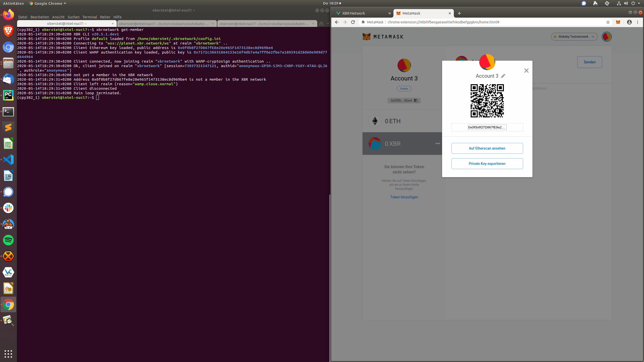Open the new terminal tab button
Image resolution: width=644 pixels, height=362 pixels.
point(321,24)
